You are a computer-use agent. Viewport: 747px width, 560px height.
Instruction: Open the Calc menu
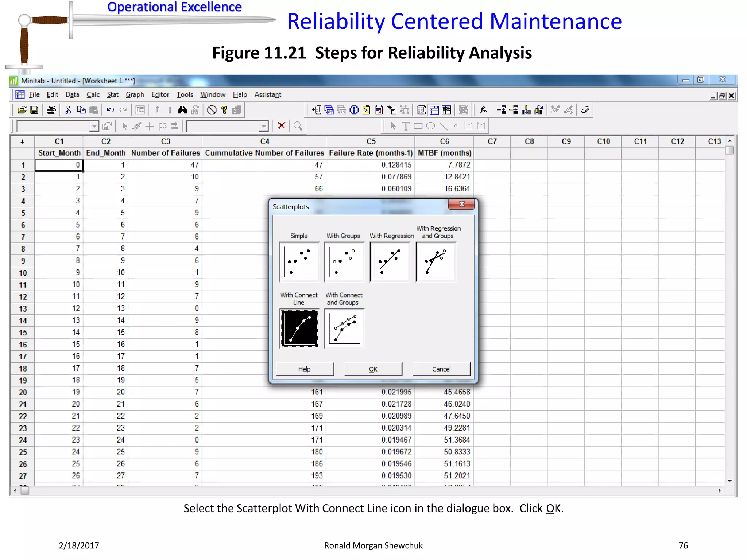tap(93, 95)
